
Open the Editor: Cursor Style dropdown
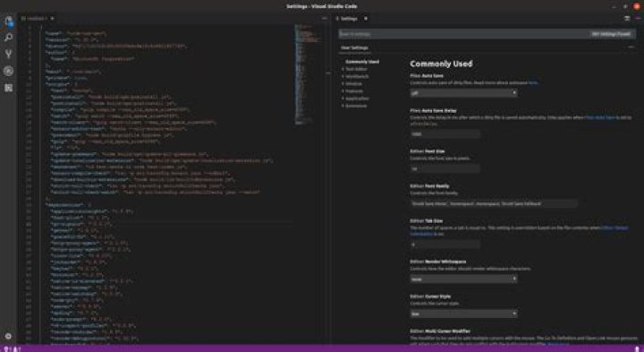(x=463, y=313)
